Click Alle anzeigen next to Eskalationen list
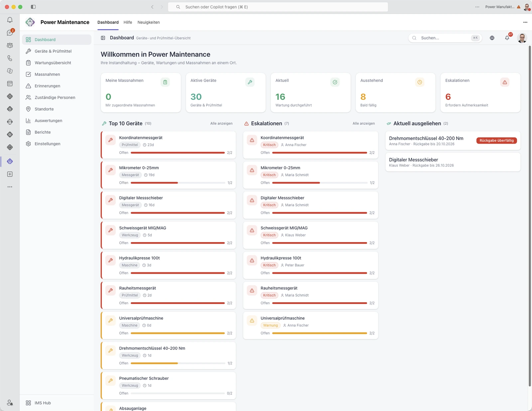 (364, 123)
